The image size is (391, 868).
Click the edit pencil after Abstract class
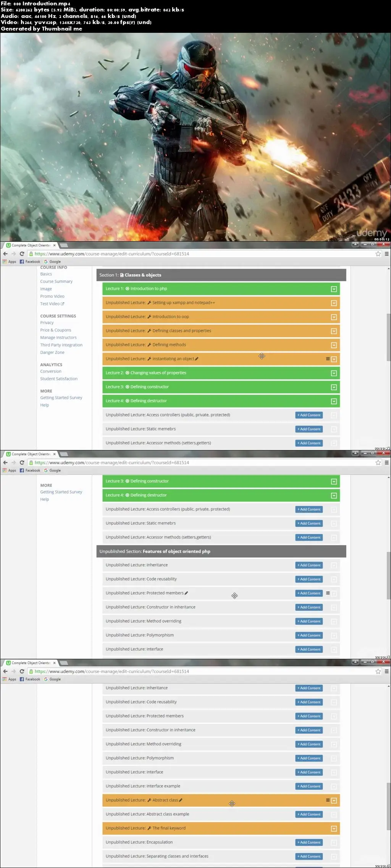coord(181,800)
